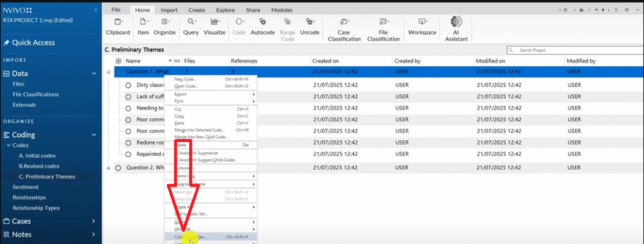Image resolution: width=644 pixels, height=244 pixels.
Task: Expand the Question 2 tree node
Action: [108, 168]
